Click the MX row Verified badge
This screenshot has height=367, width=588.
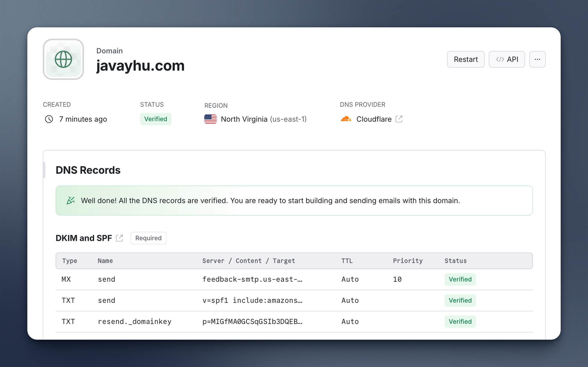[460, 279]
